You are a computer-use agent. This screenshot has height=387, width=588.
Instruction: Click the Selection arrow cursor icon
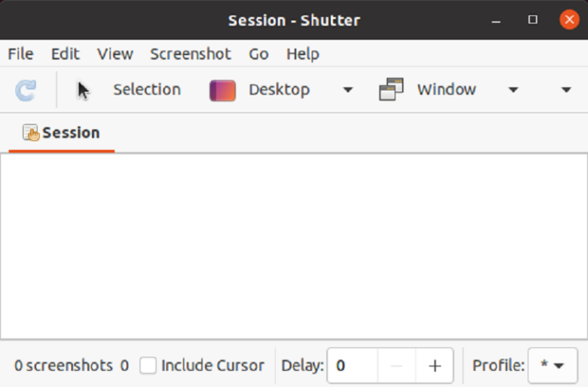point(83,90)
